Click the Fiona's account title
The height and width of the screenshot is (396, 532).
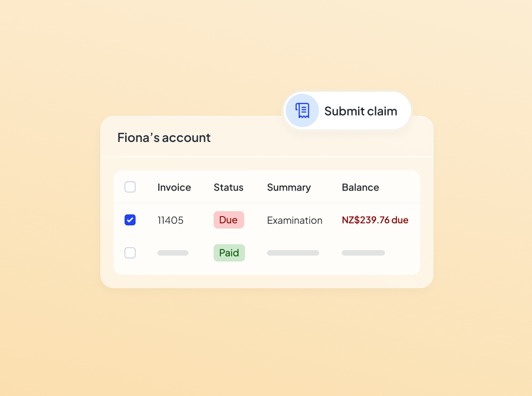(164, 138)
